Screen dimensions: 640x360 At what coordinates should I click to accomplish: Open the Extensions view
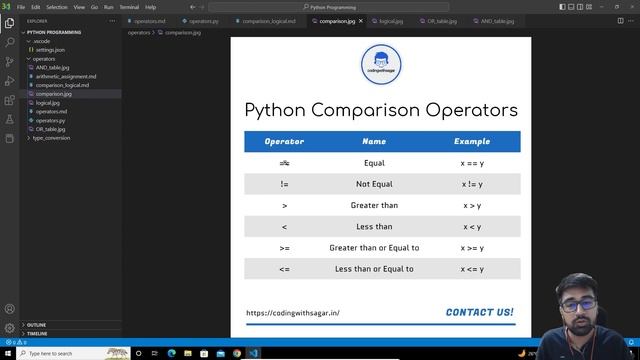[9, 100]
